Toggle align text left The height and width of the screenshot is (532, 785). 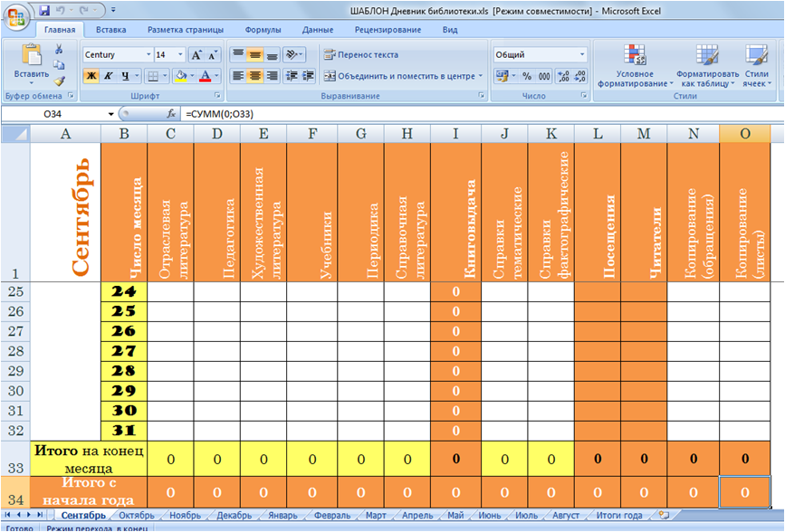tap(238, 76)
